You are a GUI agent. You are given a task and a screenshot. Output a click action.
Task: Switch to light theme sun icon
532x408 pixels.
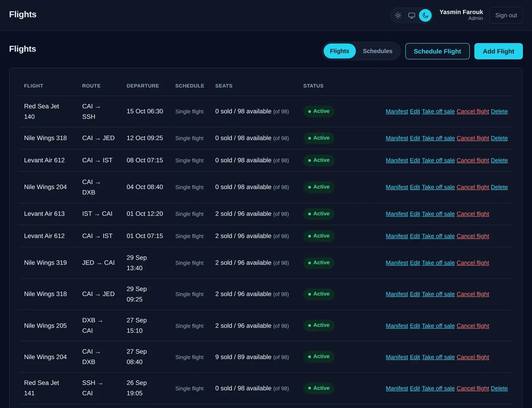398,16
